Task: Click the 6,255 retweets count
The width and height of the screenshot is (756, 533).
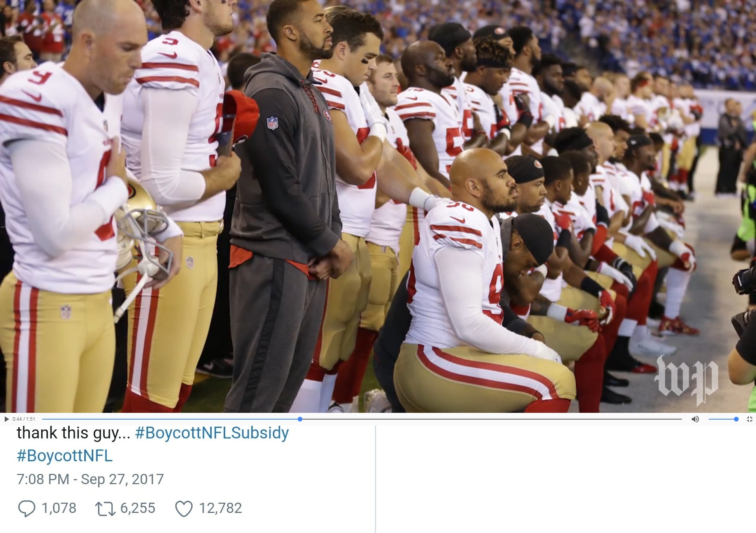Action: coord(138,508)
